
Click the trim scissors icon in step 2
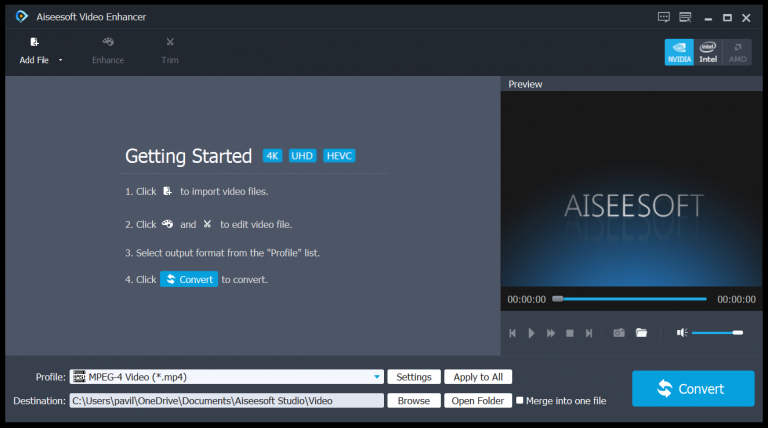coord(208,224)
